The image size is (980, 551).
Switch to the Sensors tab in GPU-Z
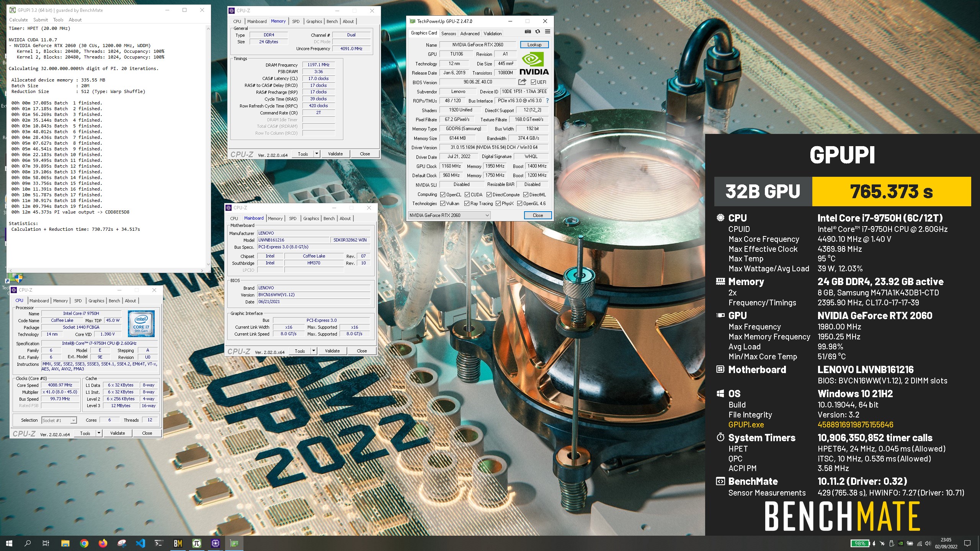click(x=448, y=34)
